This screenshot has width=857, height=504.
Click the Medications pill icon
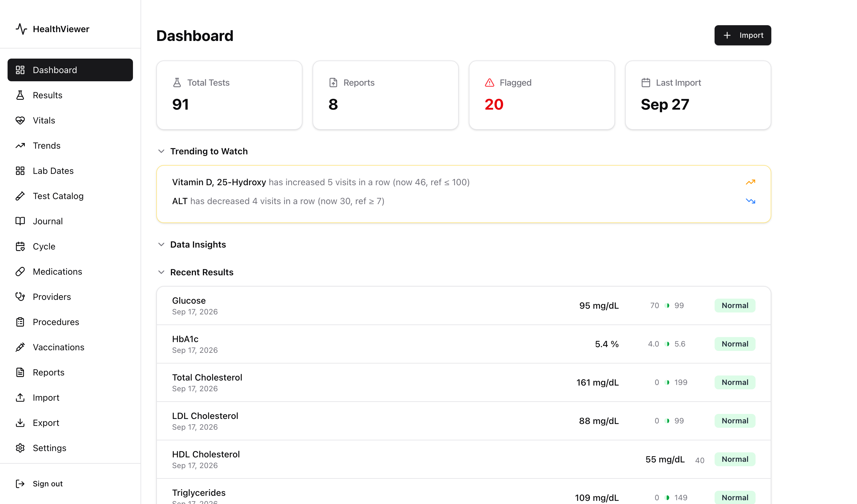coord(20,272)
